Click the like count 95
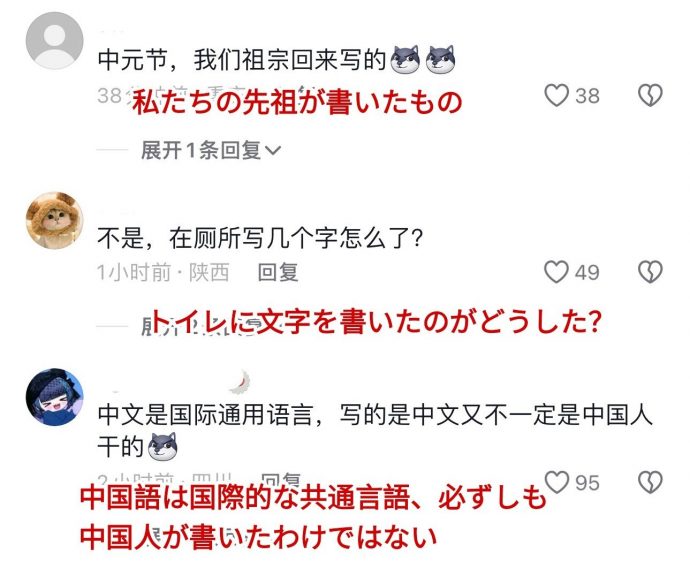 [x=587, y=483]
